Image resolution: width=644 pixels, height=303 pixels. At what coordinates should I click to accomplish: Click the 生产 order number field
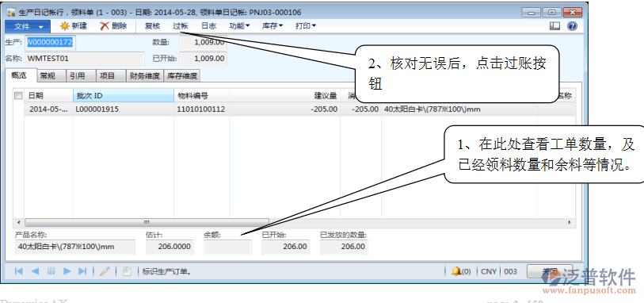pos(51,42)
